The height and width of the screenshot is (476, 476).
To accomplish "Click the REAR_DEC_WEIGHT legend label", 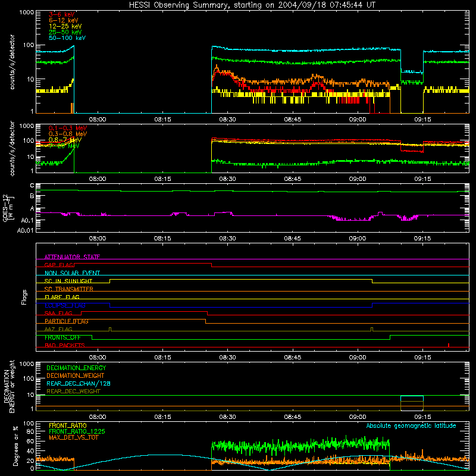I will click(73, 392).
